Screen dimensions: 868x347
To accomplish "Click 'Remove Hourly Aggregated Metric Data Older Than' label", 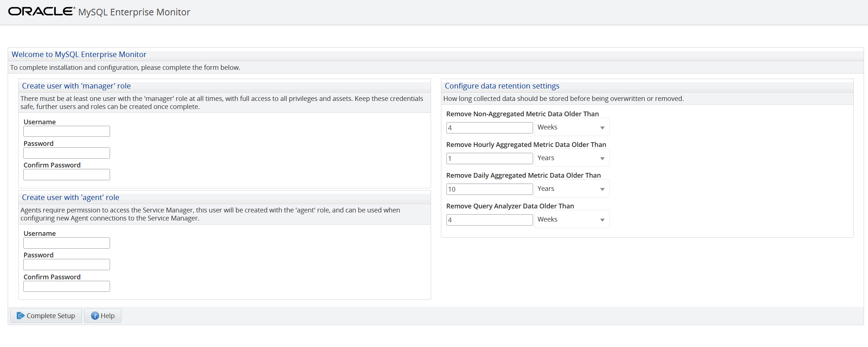I will (x=526, y=145).
